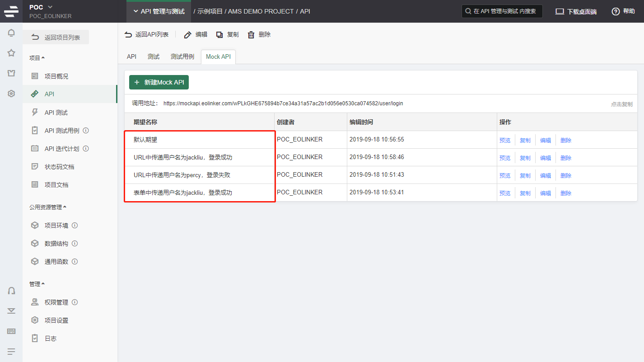Click the keyboard shortcuts icon

click(x=11, y=331)
